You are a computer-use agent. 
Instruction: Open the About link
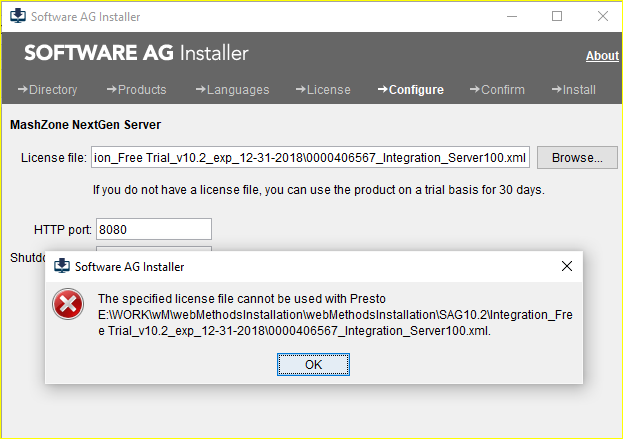[602, 56]
